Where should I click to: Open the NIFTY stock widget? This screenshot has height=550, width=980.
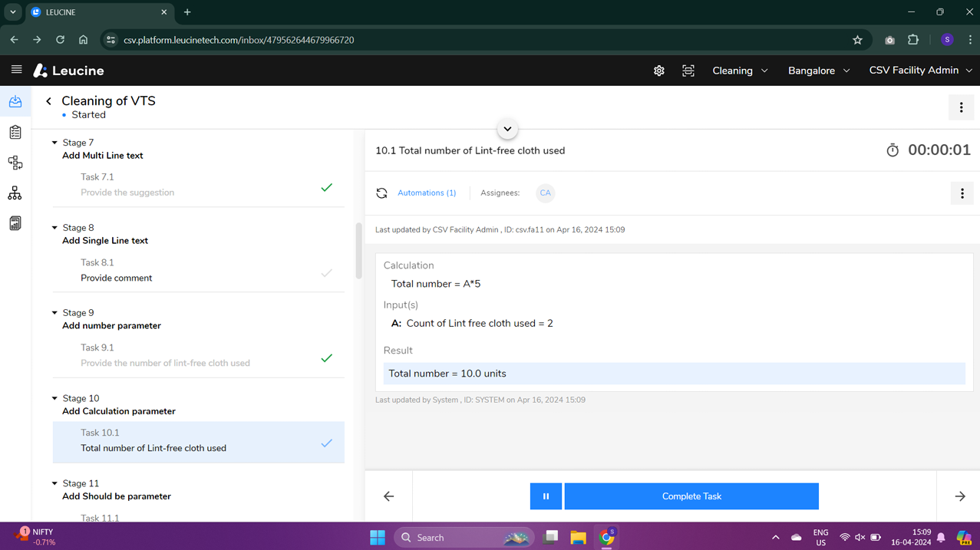(36, 537)
